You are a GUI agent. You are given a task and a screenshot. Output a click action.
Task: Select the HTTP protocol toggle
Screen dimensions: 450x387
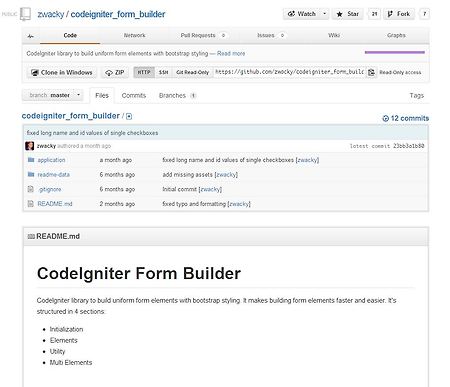pyautogui.click(x=144, y=72)
